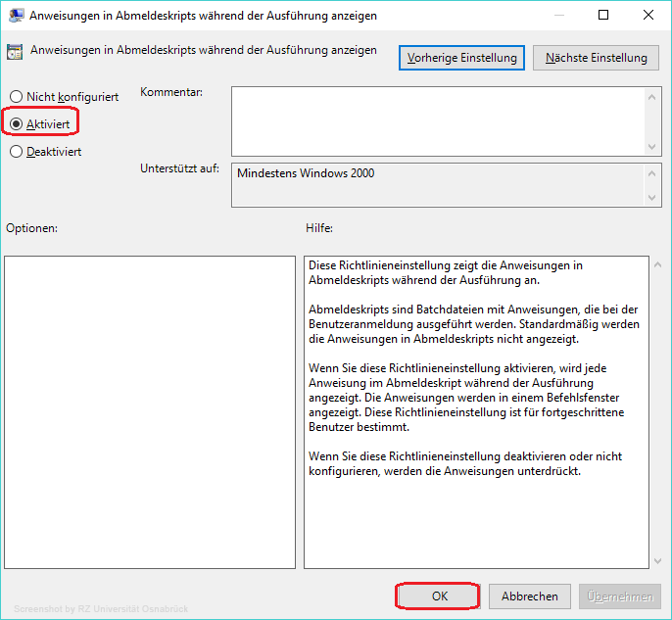Click down arrow in 'Unterstützt auf' box
The width and height of the screenshot is (672, 620).
tap(654, 199)
